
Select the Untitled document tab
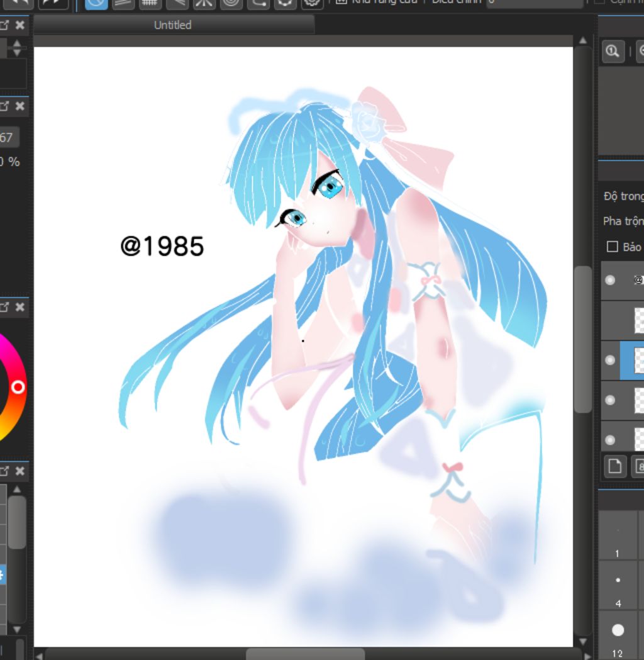point(174,25)
